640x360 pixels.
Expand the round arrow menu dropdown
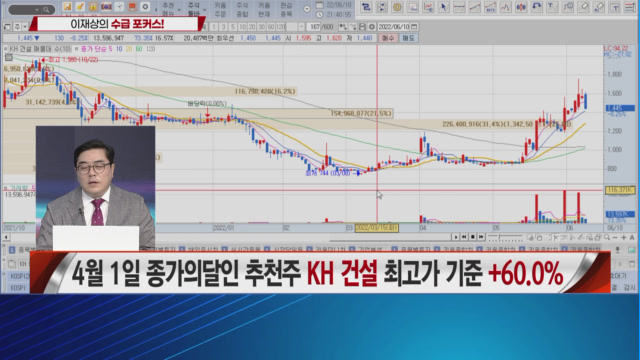(x=307, y=9)
